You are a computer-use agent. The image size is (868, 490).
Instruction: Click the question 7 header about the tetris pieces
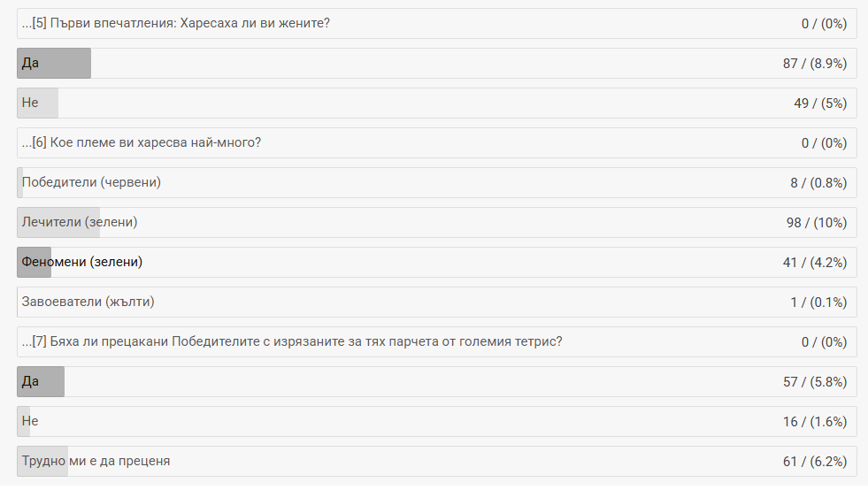(x=292, y=342)
